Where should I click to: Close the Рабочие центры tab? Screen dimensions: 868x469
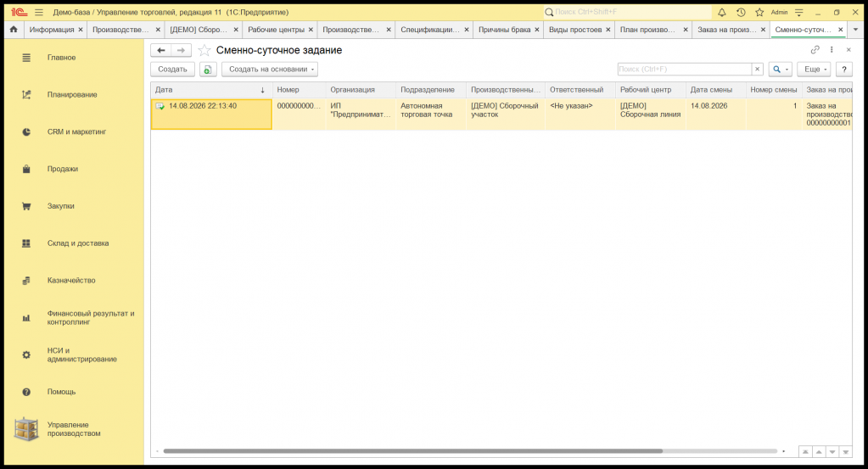(x=311, y=30)
